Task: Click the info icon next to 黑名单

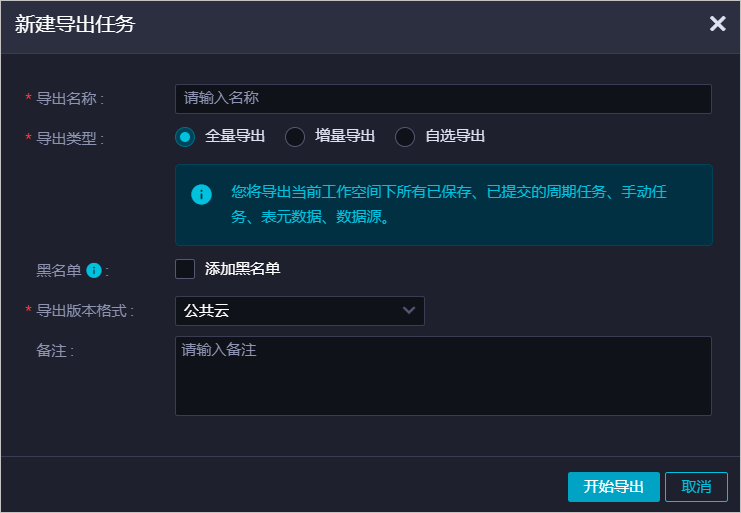Action: [x=94, y=269]
